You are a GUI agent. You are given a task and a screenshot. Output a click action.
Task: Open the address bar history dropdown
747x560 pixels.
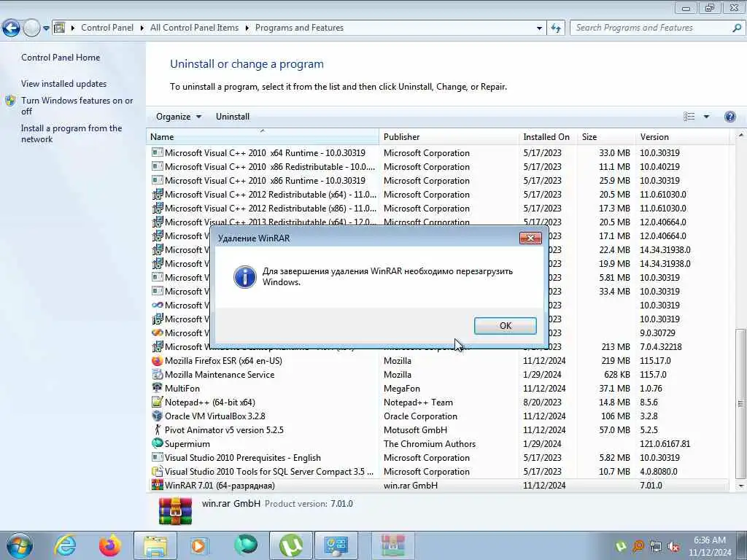539,28
